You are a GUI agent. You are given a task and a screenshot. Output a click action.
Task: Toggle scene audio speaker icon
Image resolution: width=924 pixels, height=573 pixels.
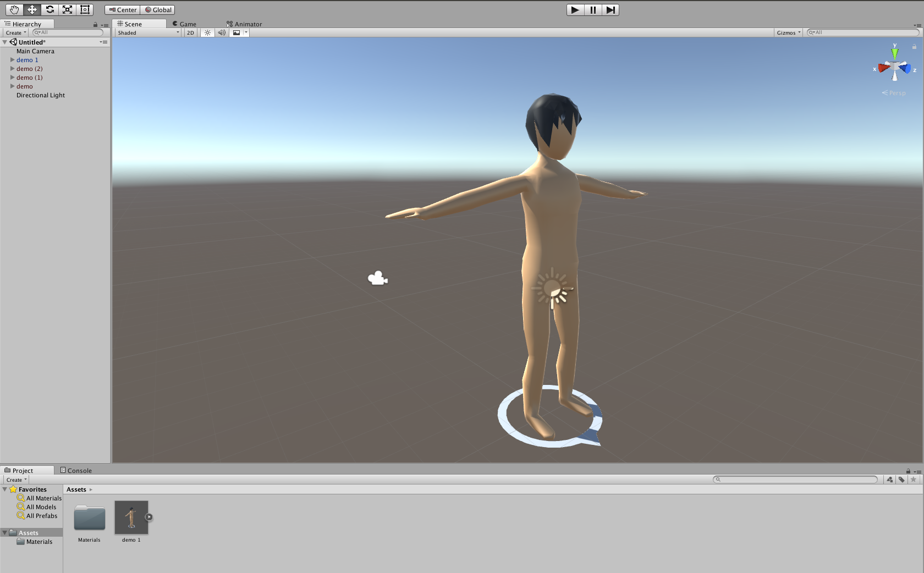tap(222, 32)
